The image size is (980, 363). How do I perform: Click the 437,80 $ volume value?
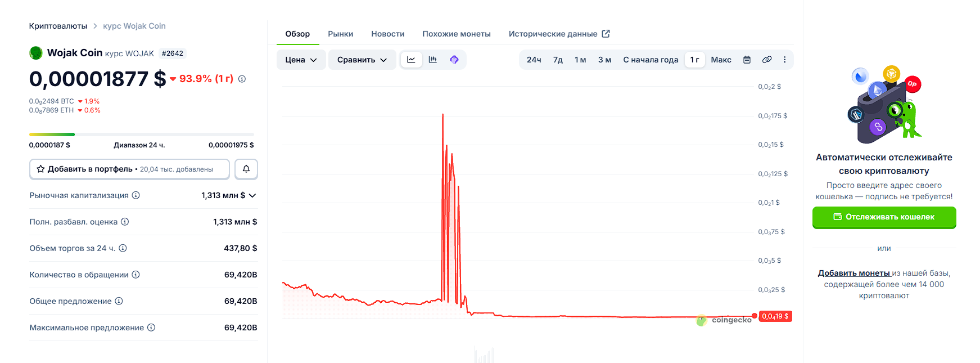click(241, 248)
